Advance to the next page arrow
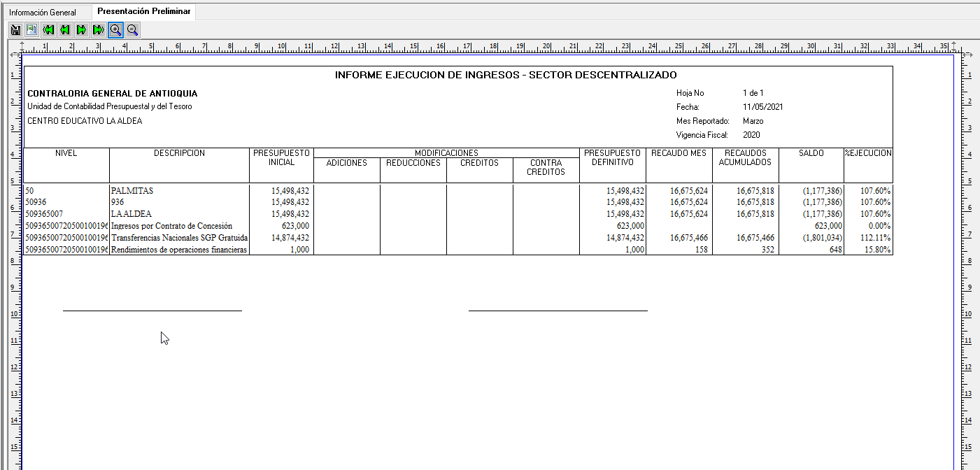The width and height of the screenshot is (980, 470). 82,29
